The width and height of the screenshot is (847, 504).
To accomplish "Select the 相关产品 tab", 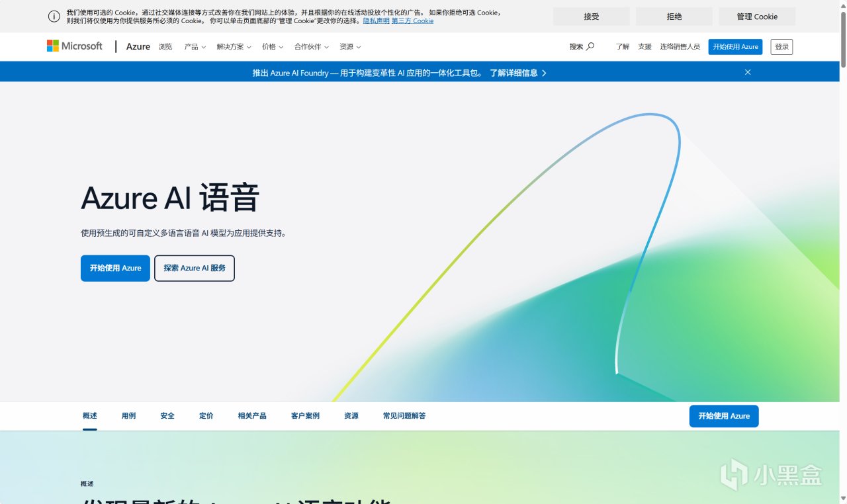I will (252, 415).
